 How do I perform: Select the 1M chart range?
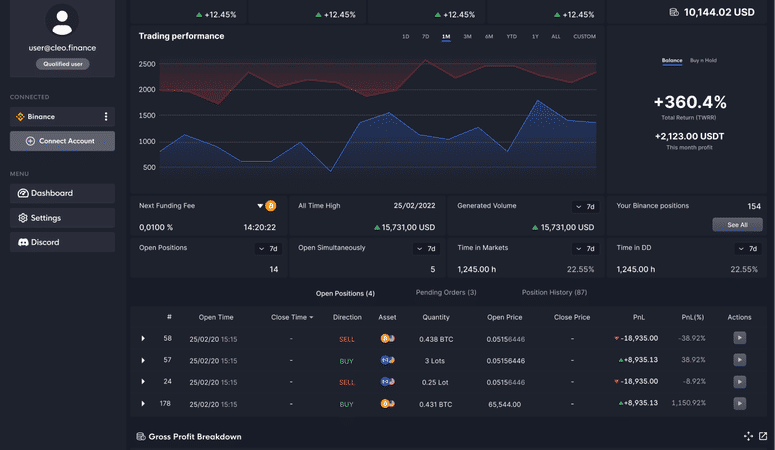pyautogui.click(x=446, y=37)
